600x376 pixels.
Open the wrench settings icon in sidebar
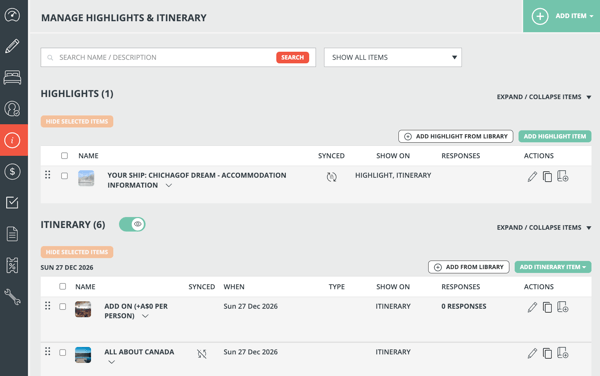(12, 296)
